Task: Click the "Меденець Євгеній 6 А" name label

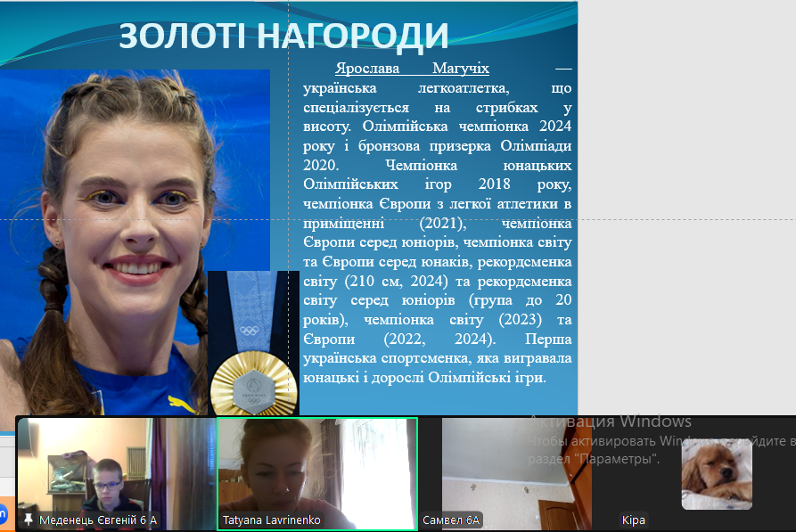Action: click(98, 520)
